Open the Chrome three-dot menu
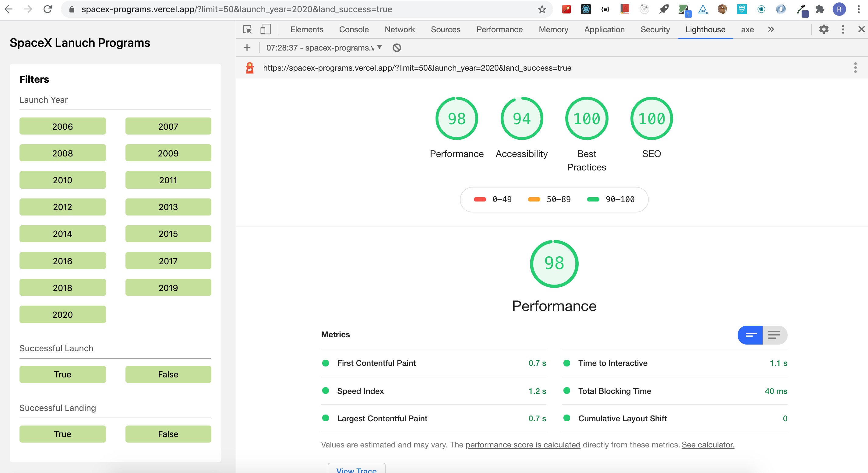This screenshot has height=473, width=868. [859, 9]
